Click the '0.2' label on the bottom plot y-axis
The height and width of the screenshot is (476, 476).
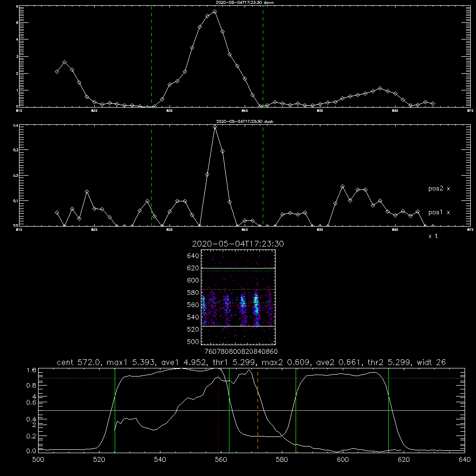pyautogui.click(x=31, y=436)
